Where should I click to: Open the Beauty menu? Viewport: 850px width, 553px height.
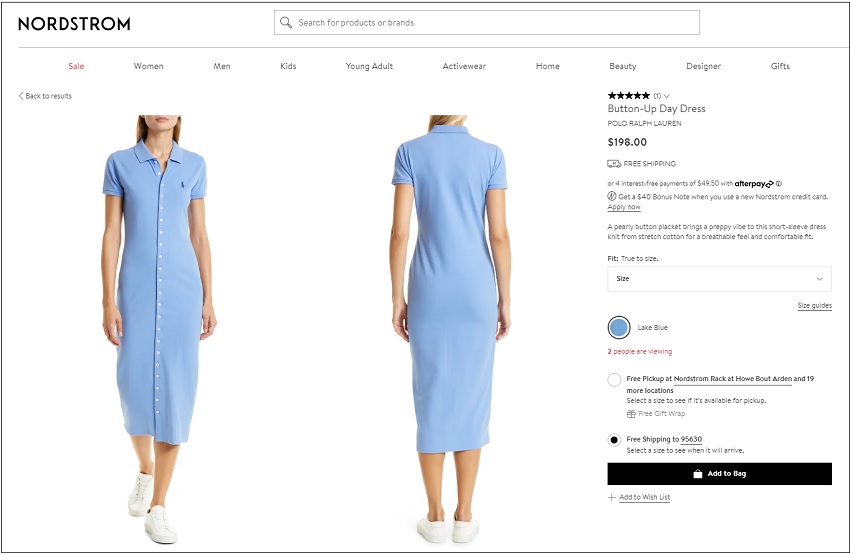(623, 66)
